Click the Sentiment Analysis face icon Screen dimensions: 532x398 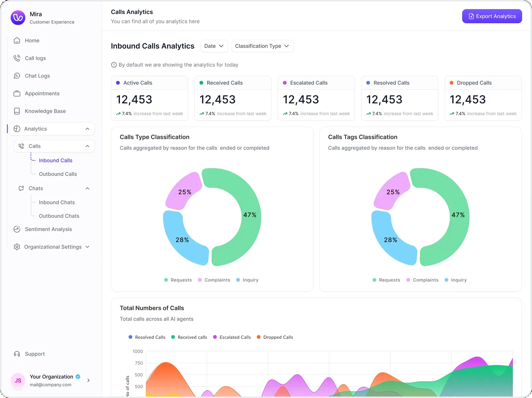[17, 229]
